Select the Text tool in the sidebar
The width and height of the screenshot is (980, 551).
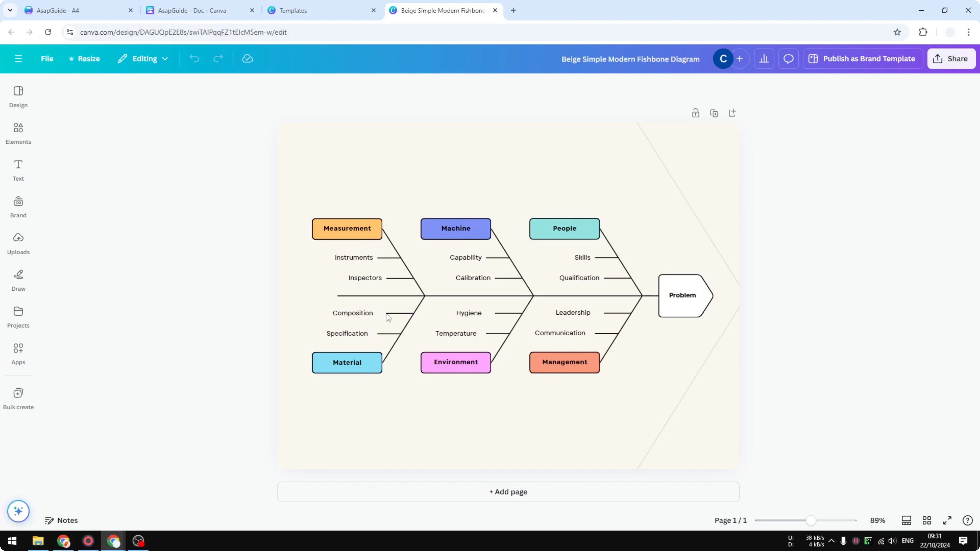pos(18,170)
